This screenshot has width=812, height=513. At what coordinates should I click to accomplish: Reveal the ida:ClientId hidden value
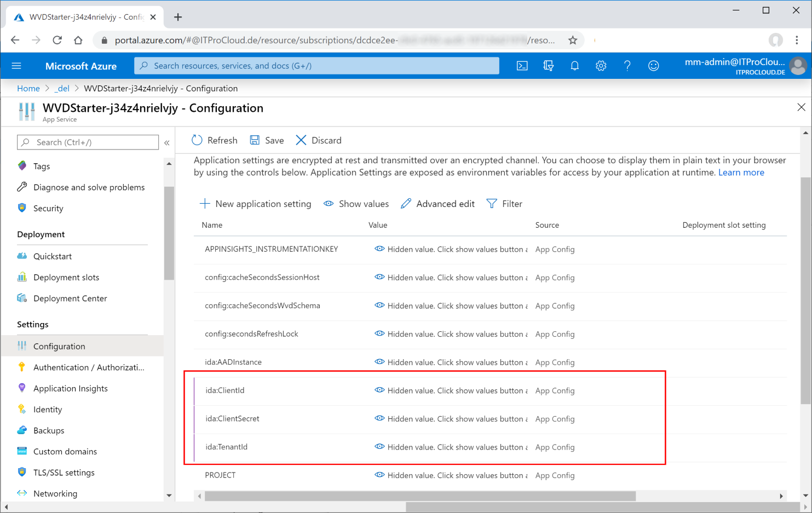379,390
